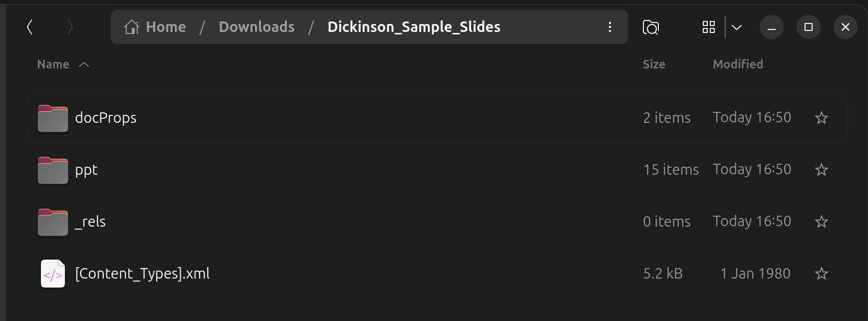The height and width of the screenshot is (321, 868).
Task: Toggle Name column sort order arrow
Action: [x=84, y=64]
